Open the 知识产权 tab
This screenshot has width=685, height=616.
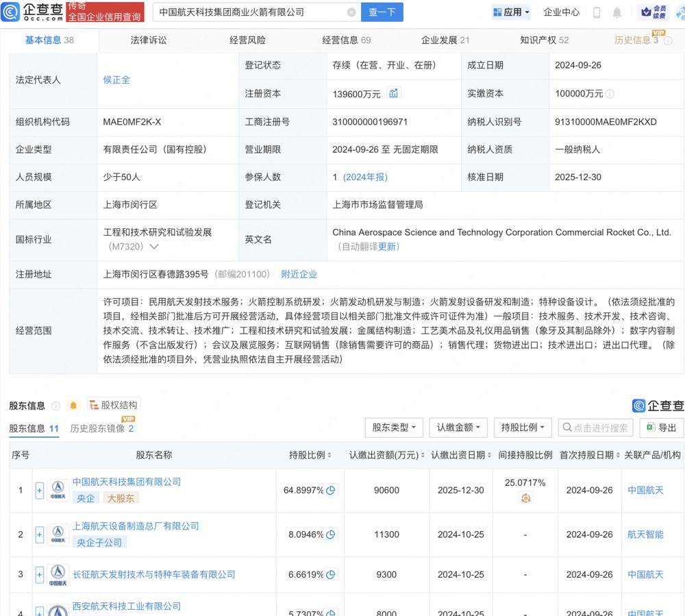pos(544,40)
